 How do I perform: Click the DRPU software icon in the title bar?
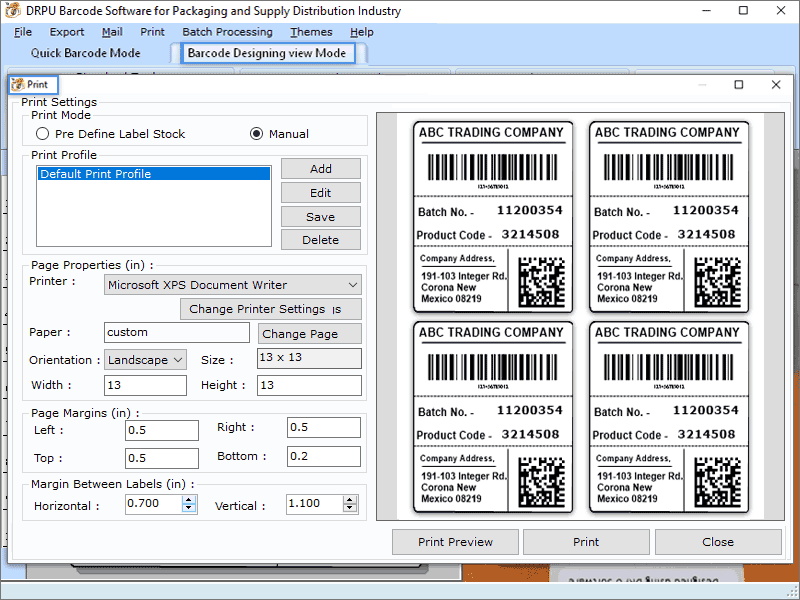pyautogui.click(x=10, y=11)
